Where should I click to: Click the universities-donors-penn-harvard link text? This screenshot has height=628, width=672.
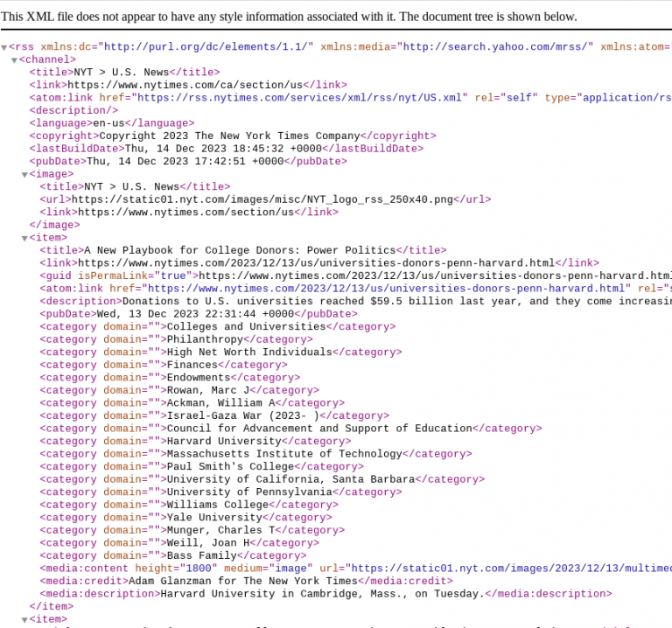(x=316, y=262)
